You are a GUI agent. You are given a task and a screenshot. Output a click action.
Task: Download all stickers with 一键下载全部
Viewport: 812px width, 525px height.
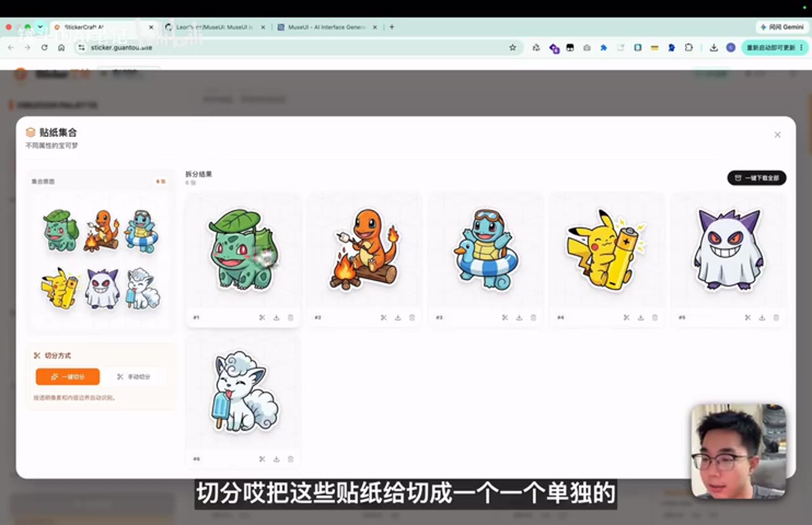(757, 178)
